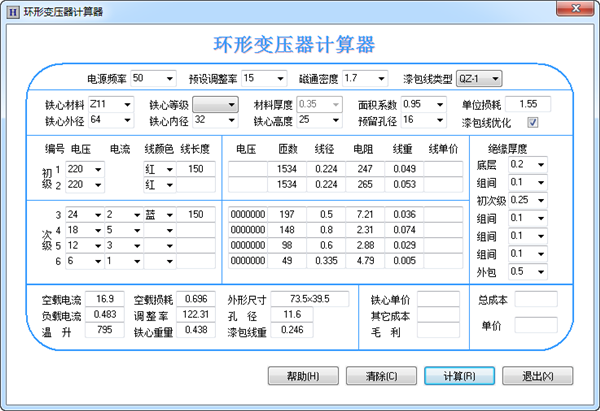This screenshot has width=600, height=411.
Task: Expand the 铁心材料 dropdown showing Z11
Action: point(125,104)
